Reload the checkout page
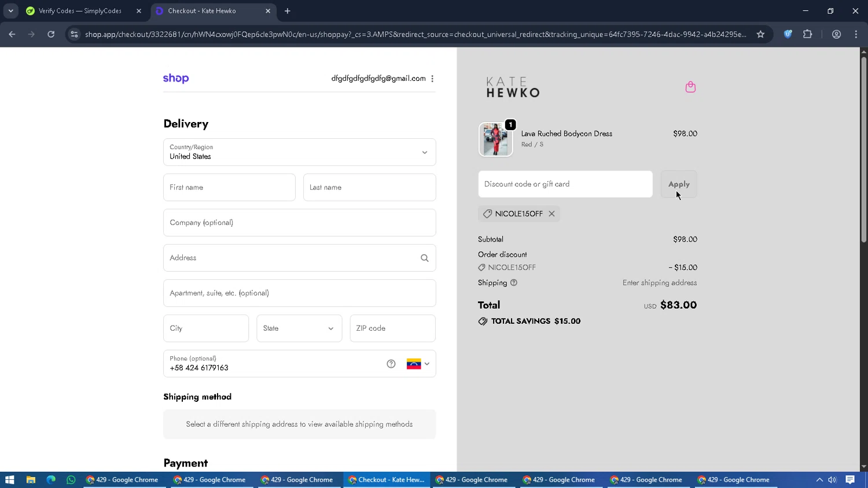The height and width of the screenshot is (488, 868). point(51,34)
